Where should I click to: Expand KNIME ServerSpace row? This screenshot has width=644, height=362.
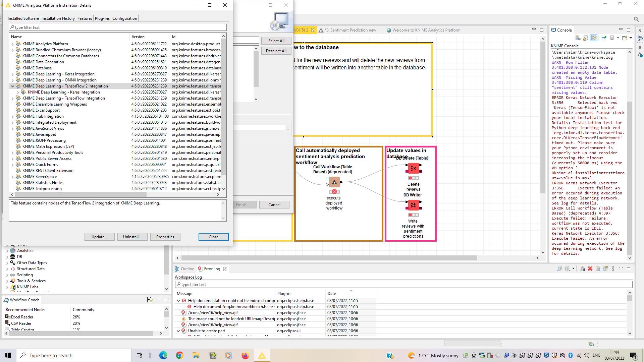(x=13, y=177)
